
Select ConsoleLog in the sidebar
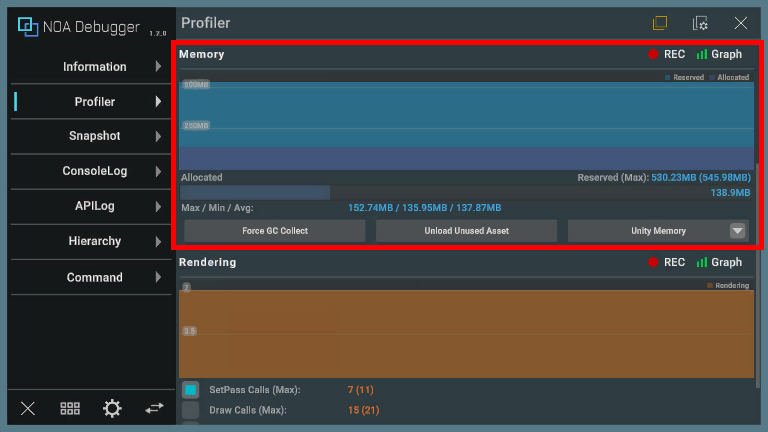pos(94,171)
